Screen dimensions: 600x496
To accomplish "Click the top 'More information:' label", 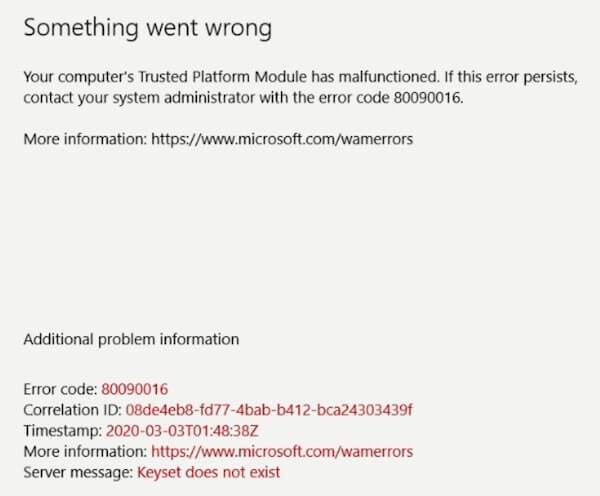I will tap(85, 139).
